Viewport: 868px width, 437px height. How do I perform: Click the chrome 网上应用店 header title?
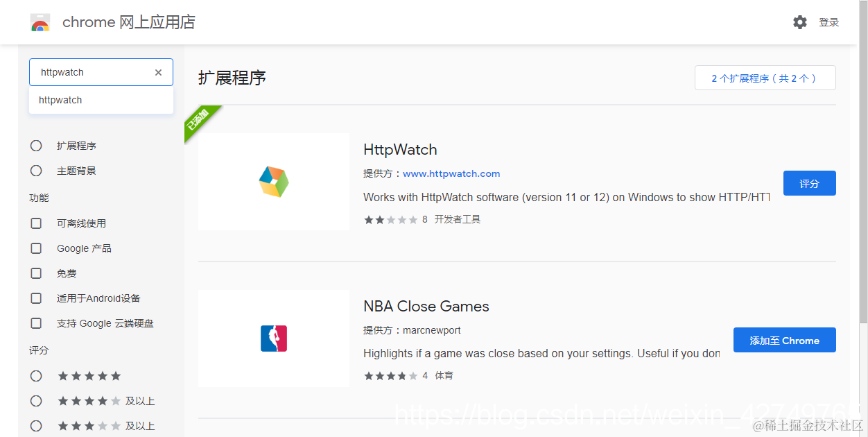[x=129, y=22]
